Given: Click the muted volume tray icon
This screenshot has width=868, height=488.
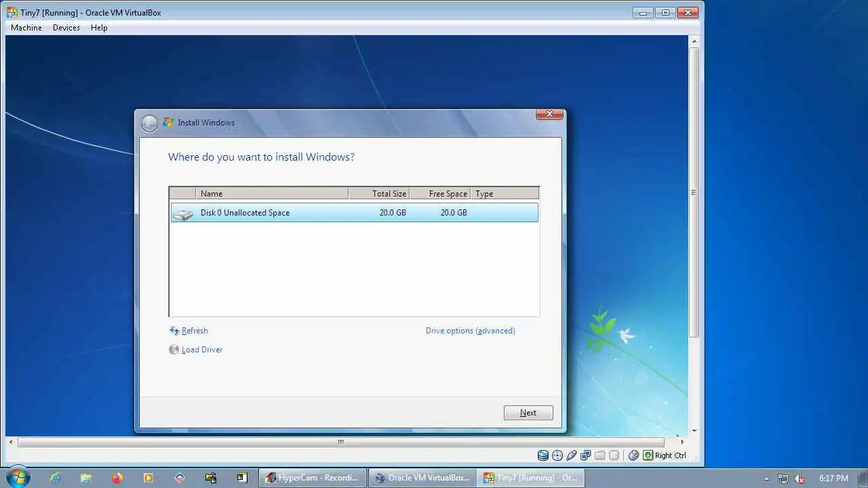Looking at the screenshot, I should click(x=800, y=479).
